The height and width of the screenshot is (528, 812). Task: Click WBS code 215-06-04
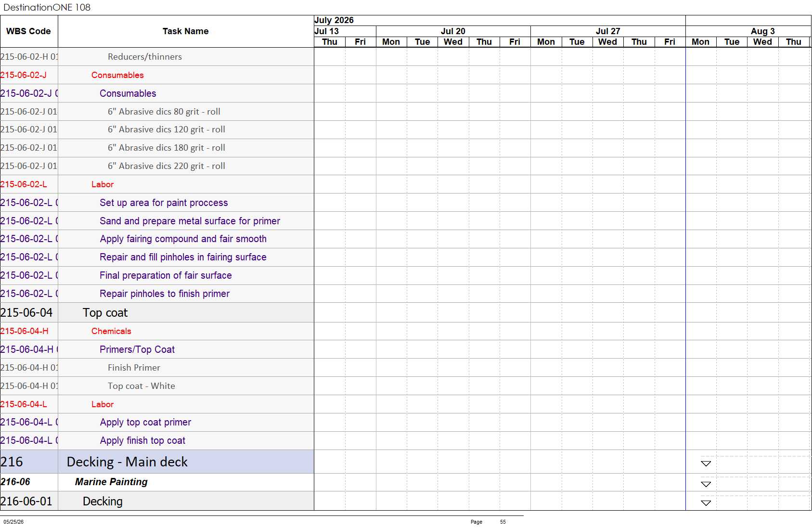point(26,313)
